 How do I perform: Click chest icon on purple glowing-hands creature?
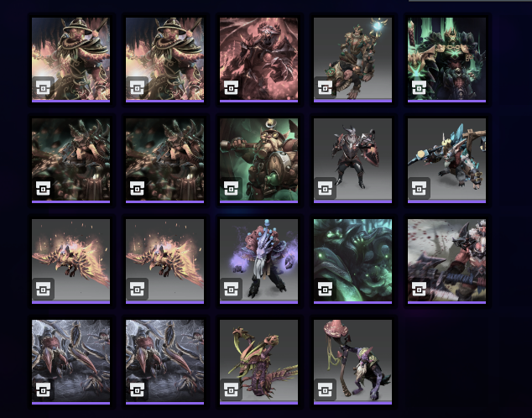pos(231,289)
